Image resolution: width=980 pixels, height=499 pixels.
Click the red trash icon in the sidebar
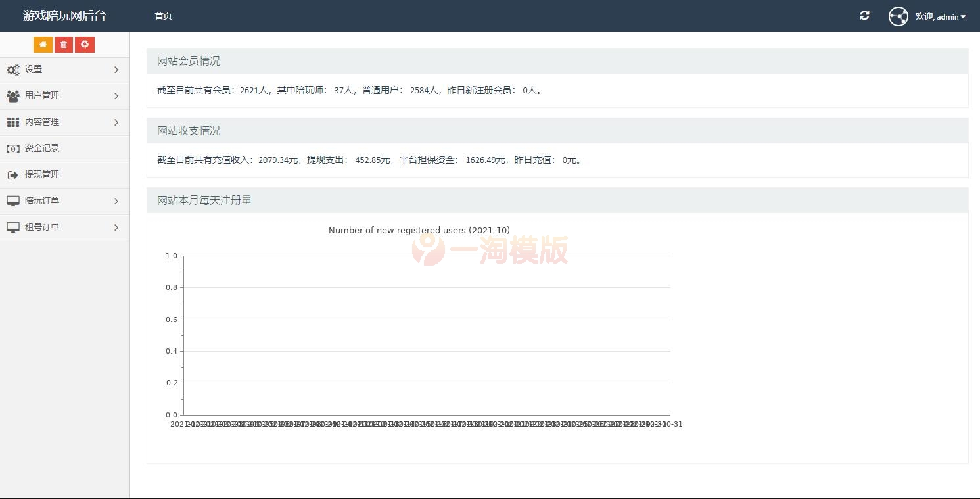tap(63, 44)
